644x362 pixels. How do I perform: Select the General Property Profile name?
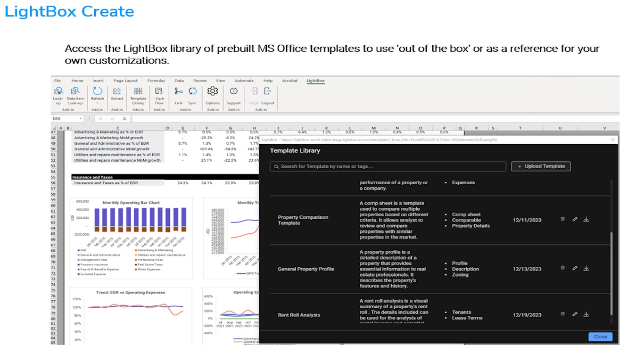tap(305, 269)
